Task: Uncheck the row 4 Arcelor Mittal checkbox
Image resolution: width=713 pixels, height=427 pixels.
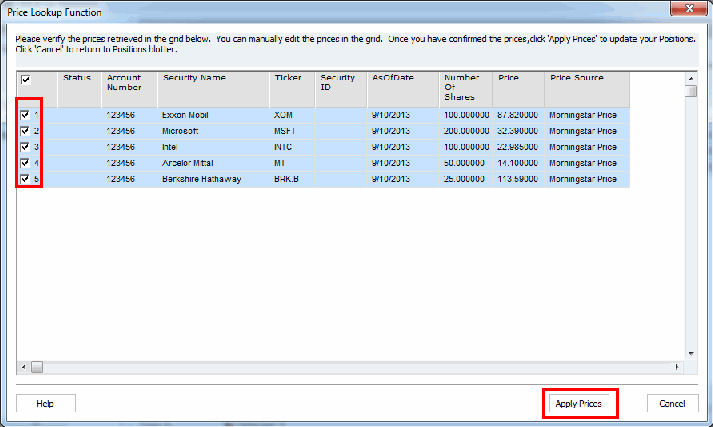Action: tap(25, 163)
